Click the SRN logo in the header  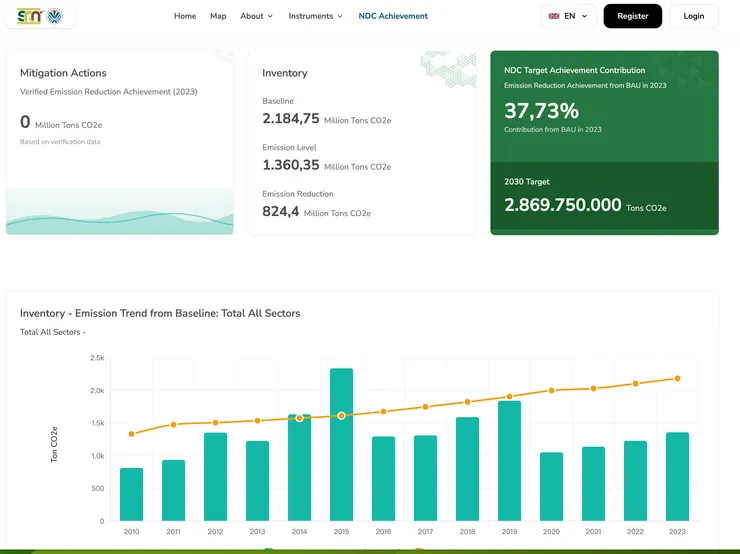(x=30, y=16)
